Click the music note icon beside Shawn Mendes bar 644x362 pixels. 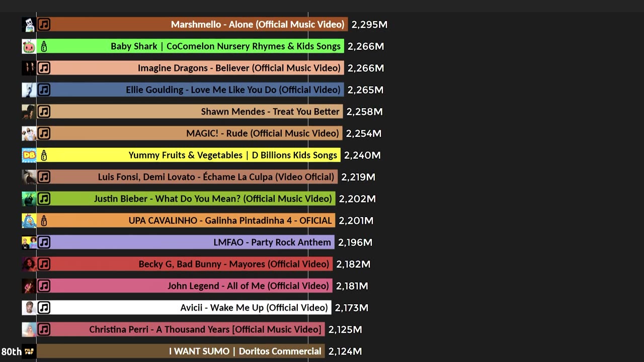click(44, 112)
